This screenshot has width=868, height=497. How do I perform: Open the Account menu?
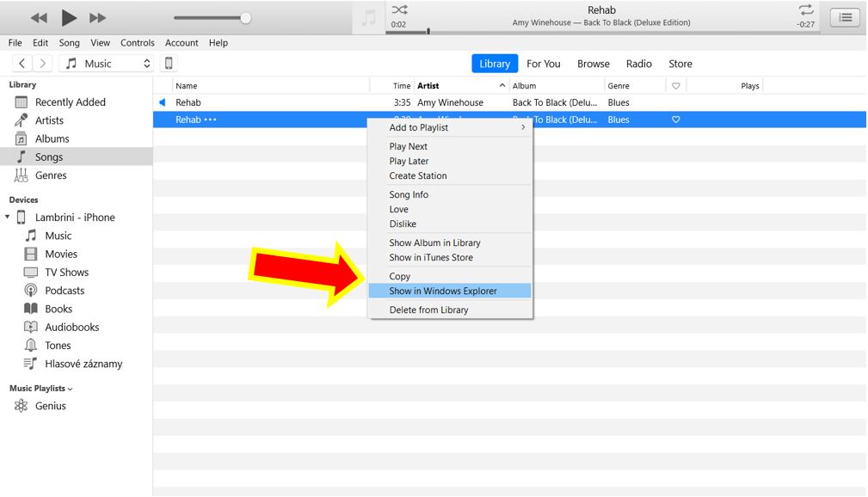click(x=182, y=43)
